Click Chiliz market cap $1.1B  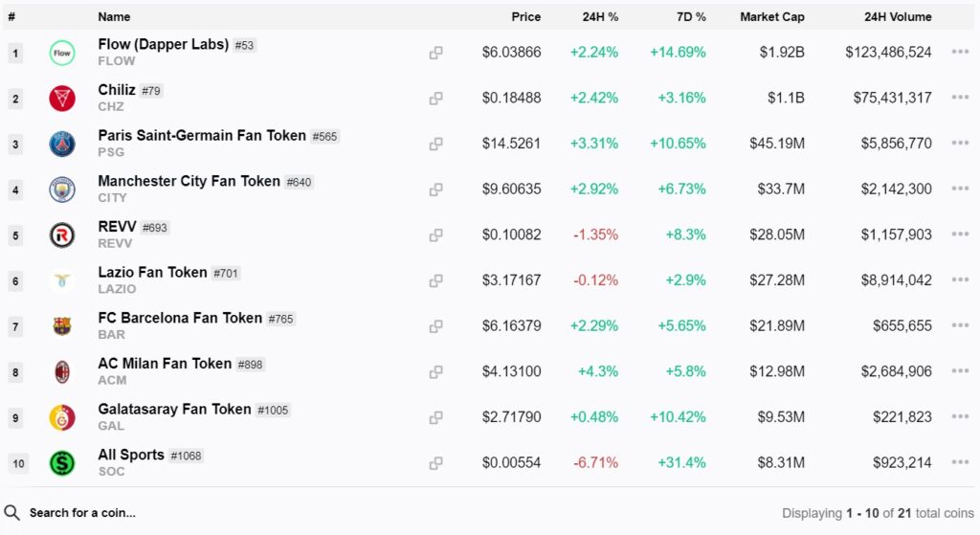point(786,98)
